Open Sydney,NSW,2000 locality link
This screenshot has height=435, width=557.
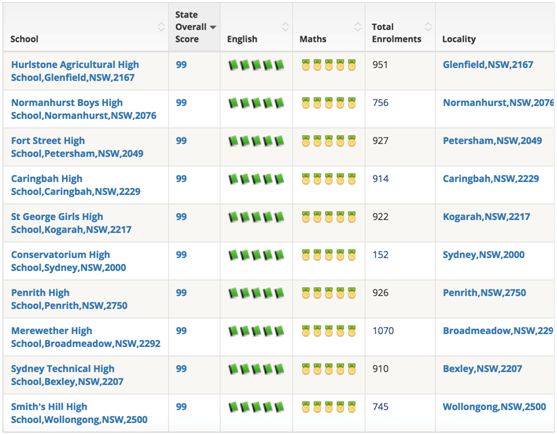[x=483, y=255]
